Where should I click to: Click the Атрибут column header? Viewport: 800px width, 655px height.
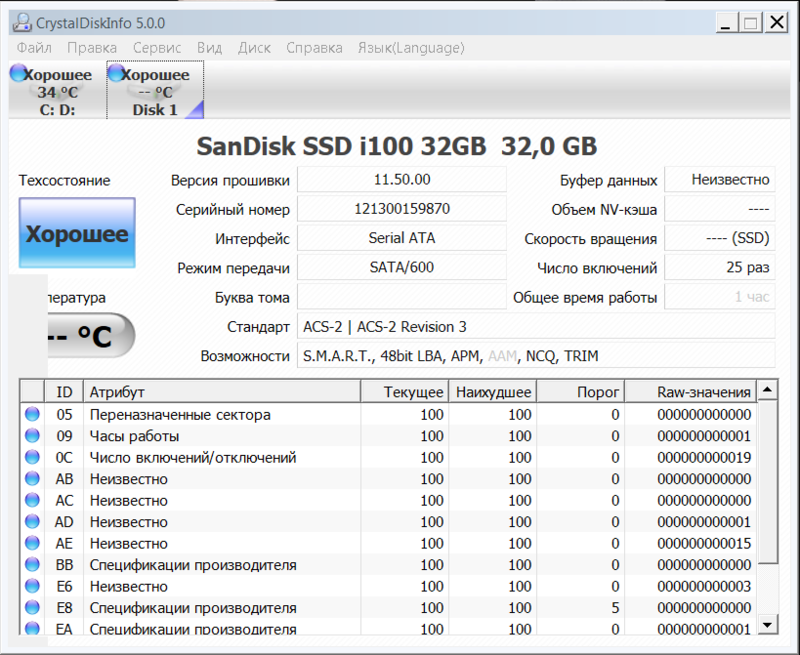point(222,392)
